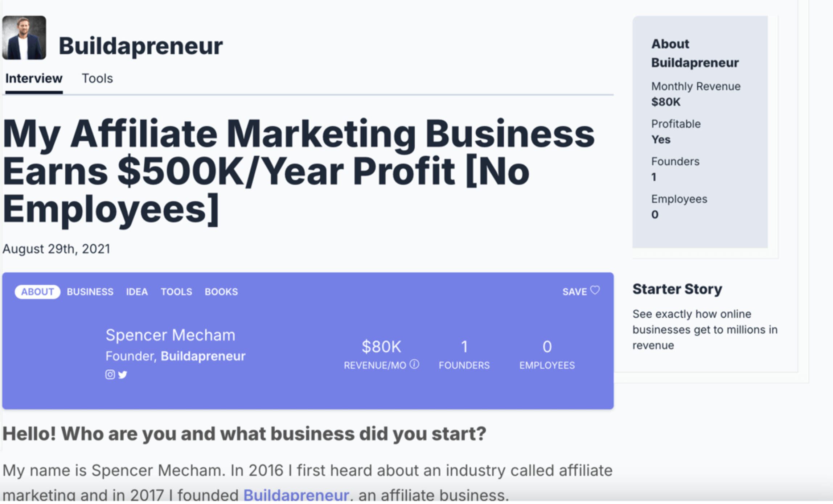This screenshot has width=833, height=504.
Task: Click the About Buildapreneur sidebar heading
Action: click(x=695, y=53)
